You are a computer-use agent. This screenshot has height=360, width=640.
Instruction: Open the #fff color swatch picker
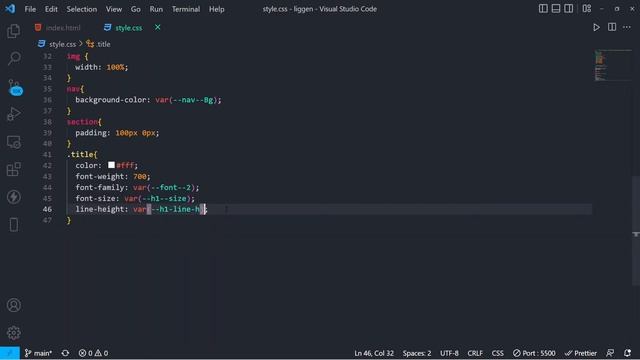111,165
